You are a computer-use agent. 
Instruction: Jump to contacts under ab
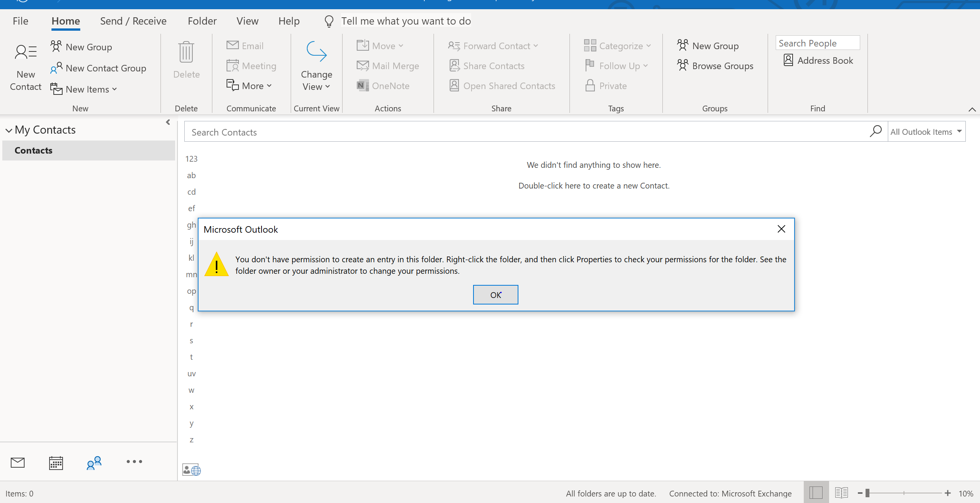191,175
